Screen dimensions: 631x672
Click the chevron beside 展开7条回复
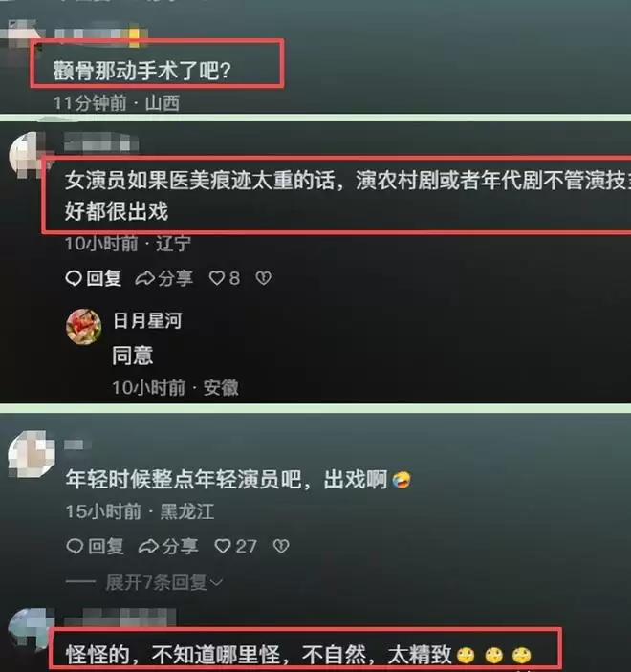(x=216, y=583)
